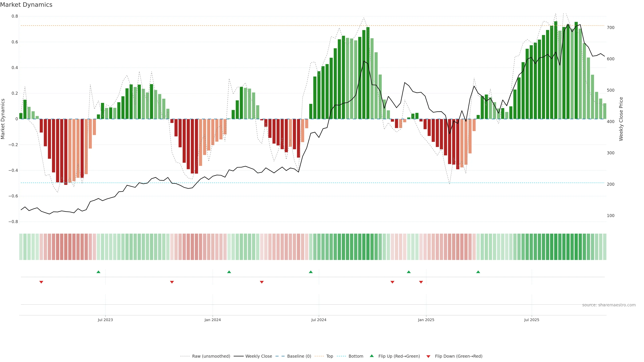This screenshot has width=644, height=362.
Task: Click the green flip-up marker just before Jul 2024
Action: [x=310, y=272]
